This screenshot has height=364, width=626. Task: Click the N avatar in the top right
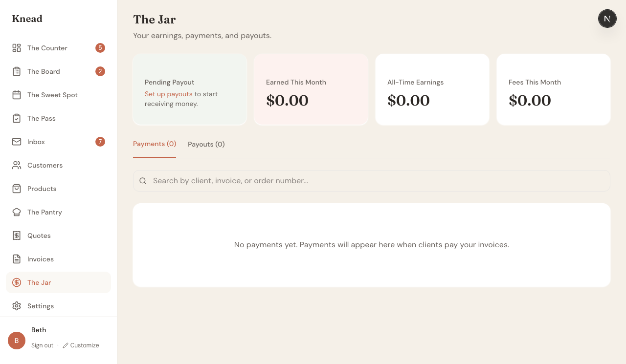click(607, 18)
